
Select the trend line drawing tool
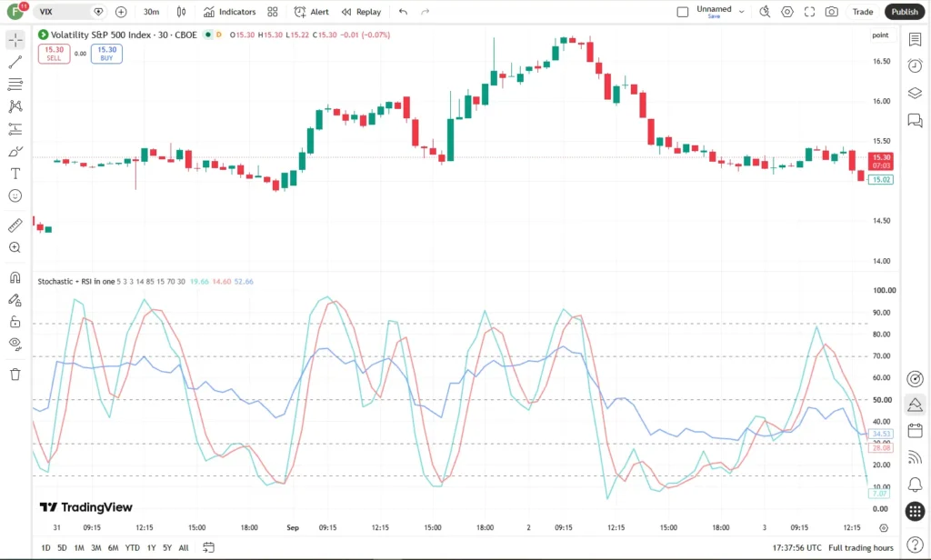pos(15,62)
